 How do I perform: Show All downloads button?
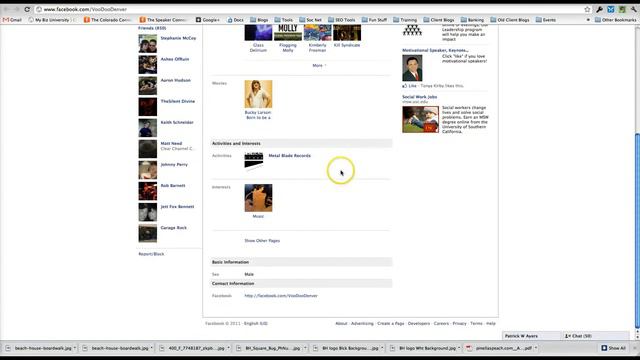click(x=613, y=348)
